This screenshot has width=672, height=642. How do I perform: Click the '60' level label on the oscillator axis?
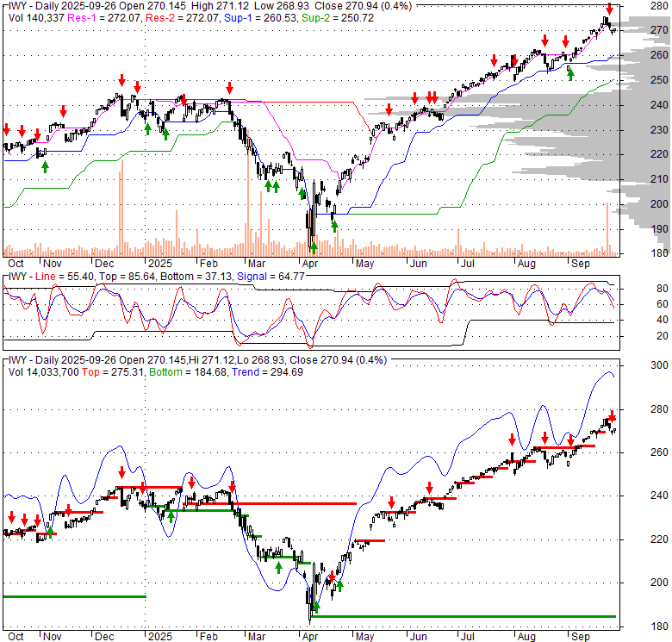[x=663, y=304]
